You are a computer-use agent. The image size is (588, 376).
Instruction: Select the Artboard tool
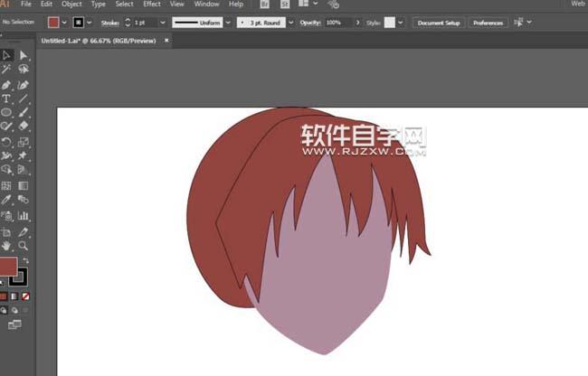click(x=6, y=232)
